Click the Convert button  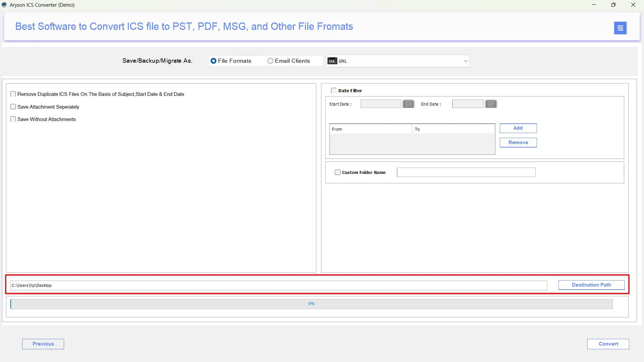click(608, 344)
